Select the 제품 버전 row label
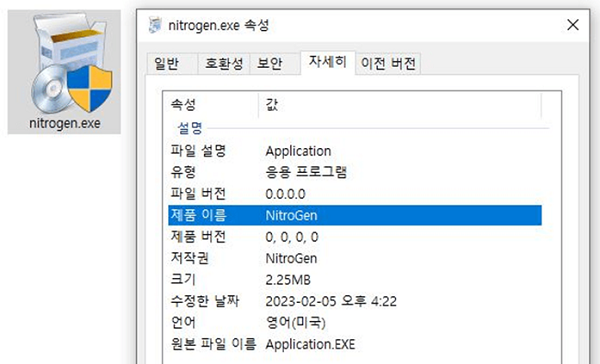Viewport: 600px width, 364px height. pyautogui.click(x=198, y=237)
